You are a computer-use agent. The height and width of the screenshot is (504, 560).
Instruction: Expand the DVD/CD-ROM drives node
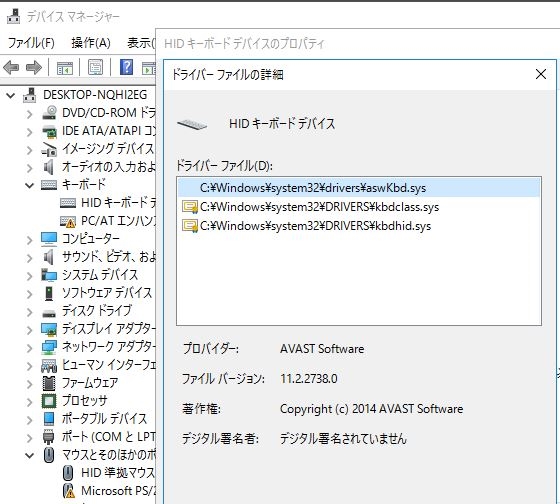[x=30, y=114]
